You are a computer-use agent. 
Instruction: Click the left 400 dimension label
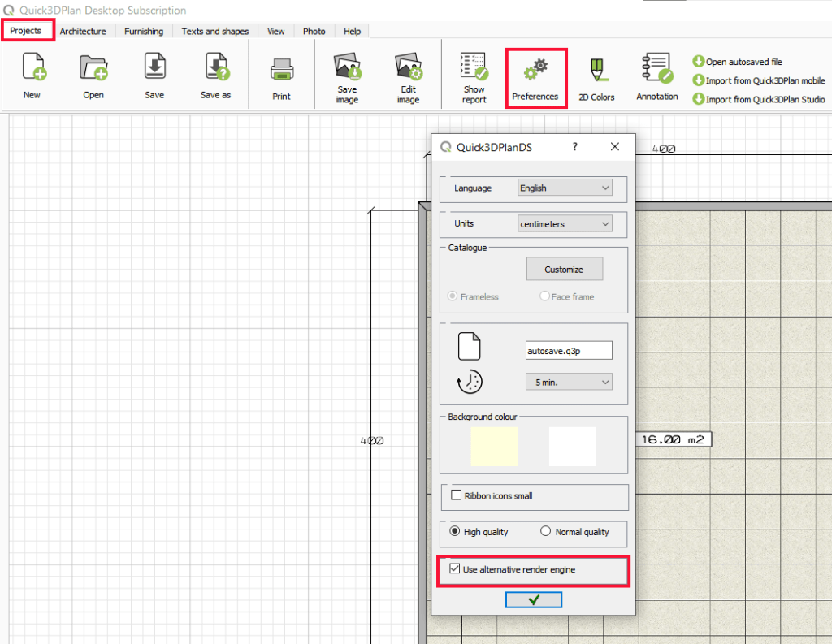tap(372, 440)
